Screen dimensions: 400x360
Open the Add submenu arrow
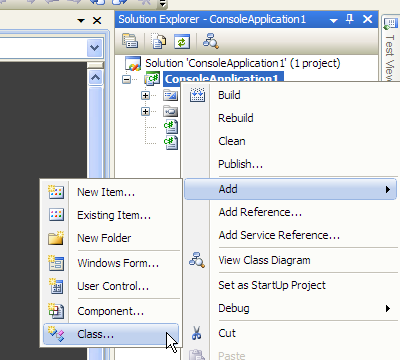click(x=388, y=189)
